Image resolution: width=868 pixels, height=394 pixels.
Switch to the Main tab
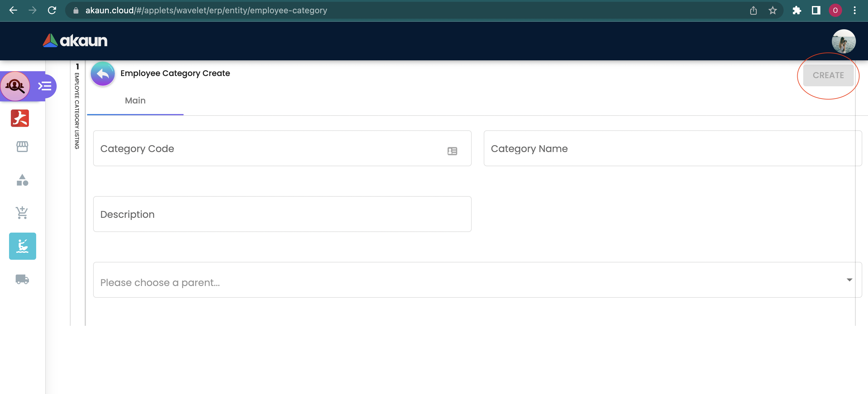[x=135, y=101]
